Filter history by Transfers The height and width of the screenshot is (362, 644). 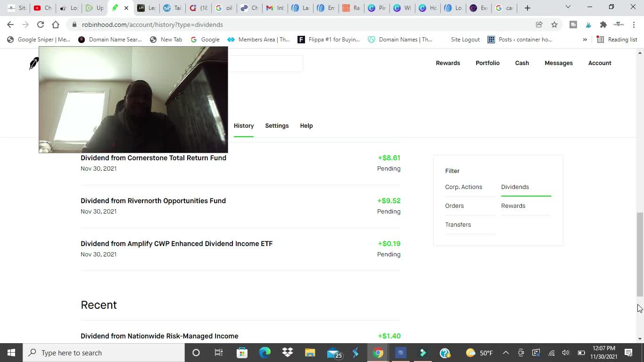[458, 225]
